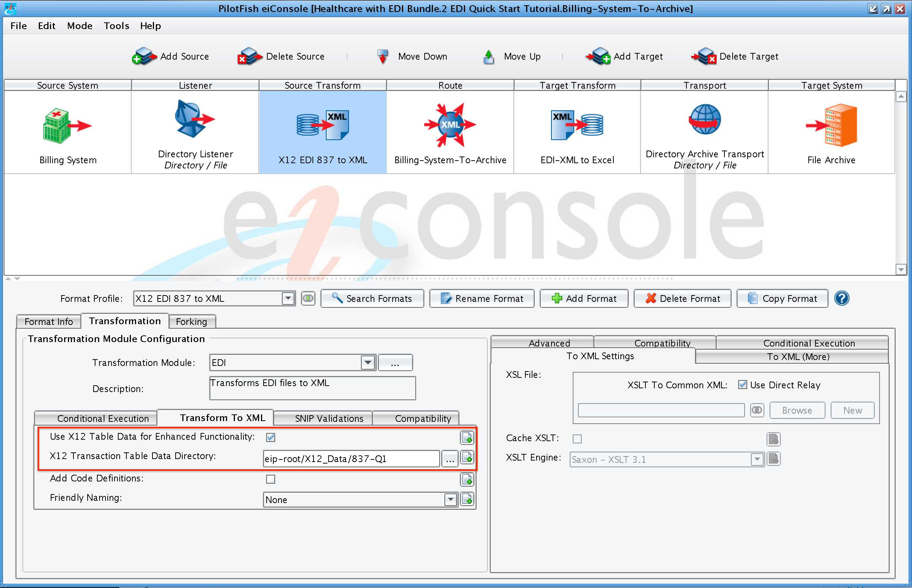Select the EDI-XML to Excel target transform icon

pyautogui.click(x=576, y=125)
